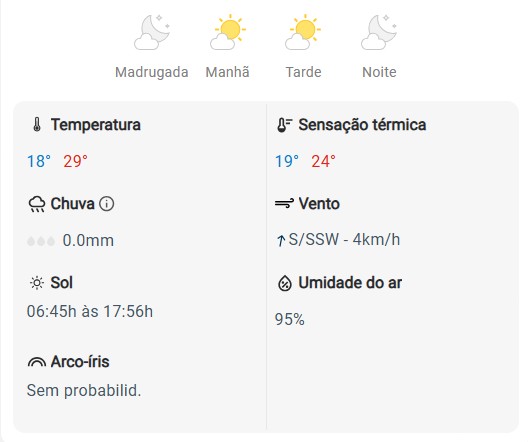Click the Sensação térmica thermometer icon
The height and width of the screenshot is (442, 528).
[285, 125]
